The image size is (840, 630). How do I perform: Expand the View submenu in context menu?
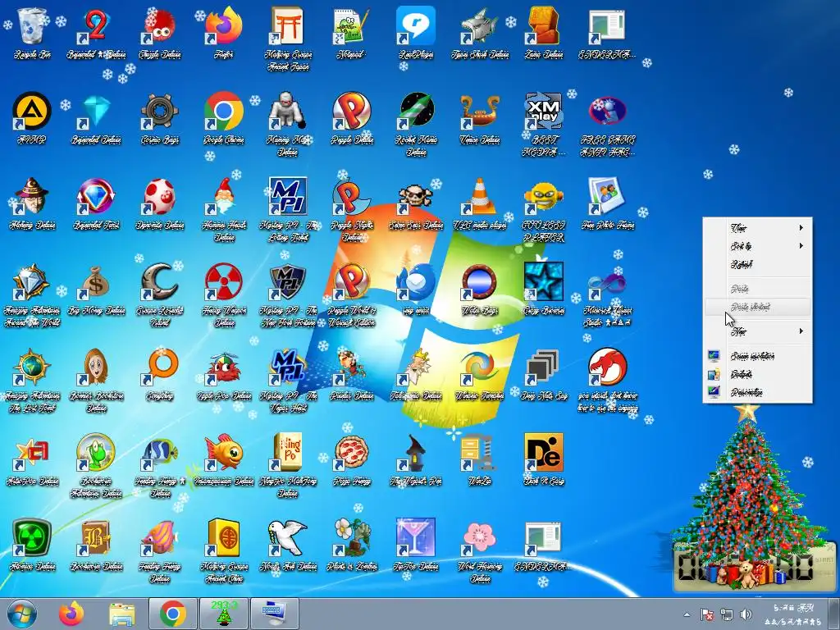(757, 228)
